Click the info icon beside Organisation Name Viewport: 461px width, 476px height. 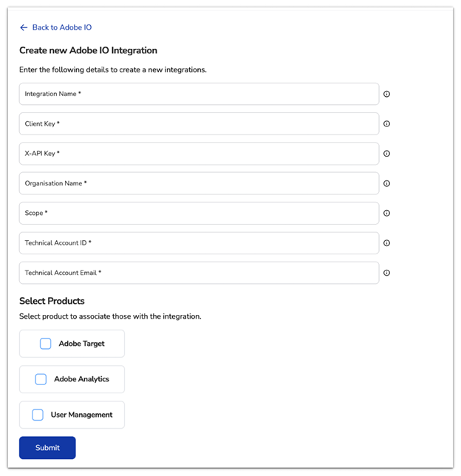click(x=386, y=183)
